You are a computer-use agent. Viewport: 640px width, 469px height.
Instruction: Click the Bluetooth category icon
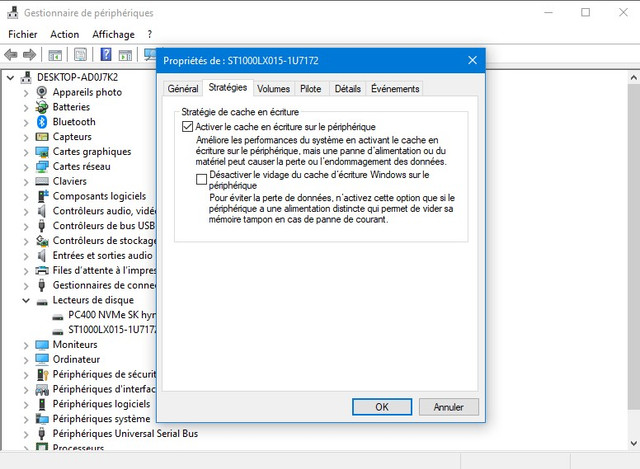click(42, 122)
